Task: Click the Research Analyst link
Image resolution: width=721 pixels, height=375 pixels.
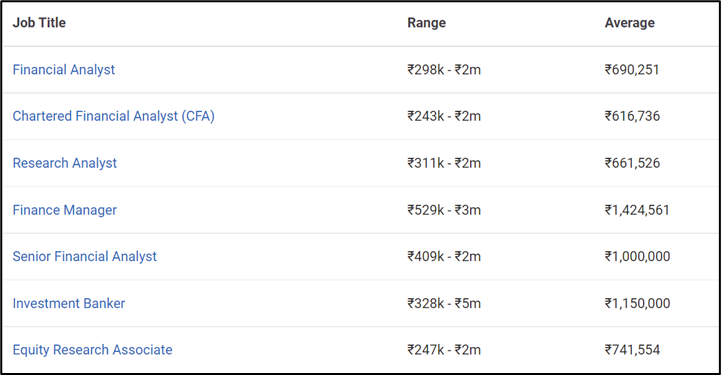Action: point(65,163)
